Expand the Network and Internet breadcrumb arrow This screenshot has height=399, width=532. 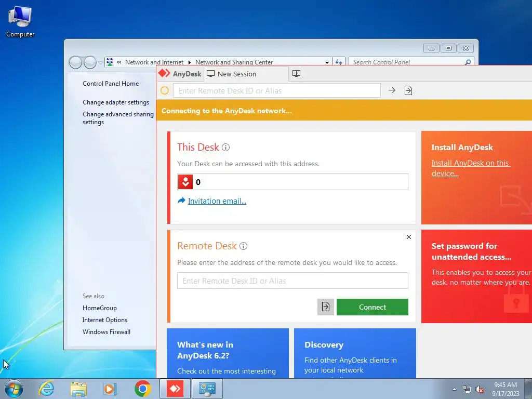[x=189, y=62]
